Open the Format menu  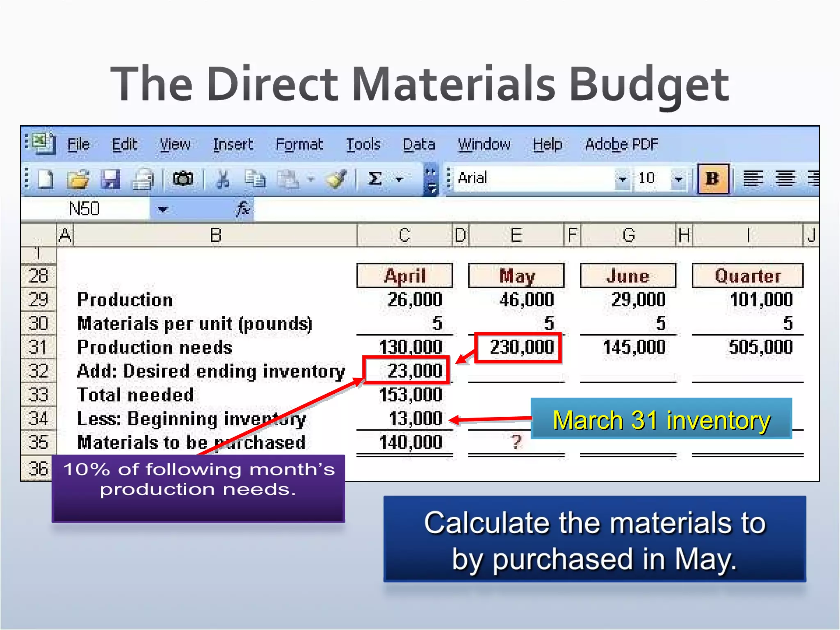pos(299,144)
